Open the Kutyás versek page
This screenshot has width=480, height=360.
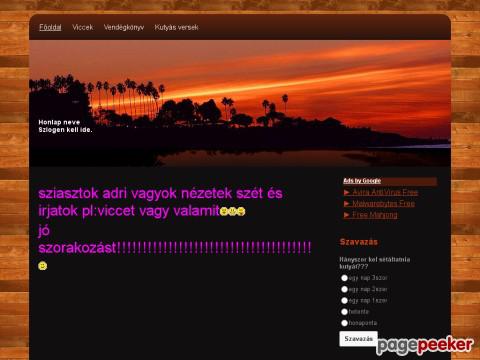coord(176,27)
